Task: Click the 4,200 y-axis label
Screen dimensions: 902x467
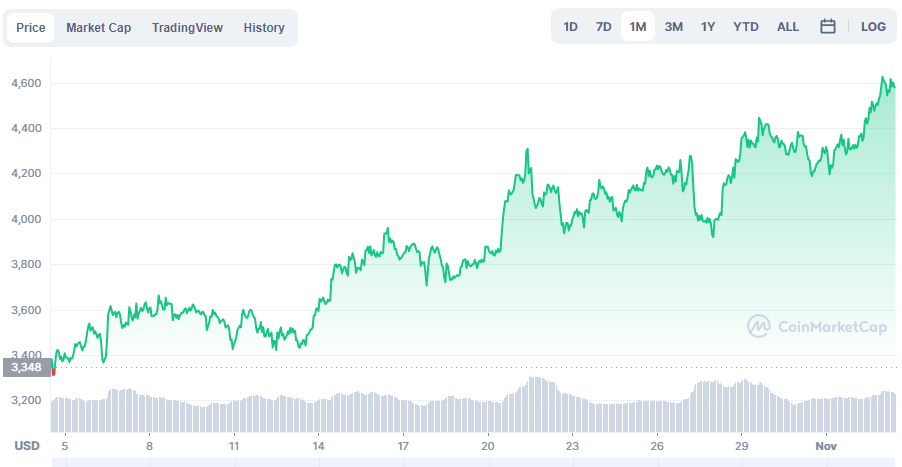Action: coord(26,174)
